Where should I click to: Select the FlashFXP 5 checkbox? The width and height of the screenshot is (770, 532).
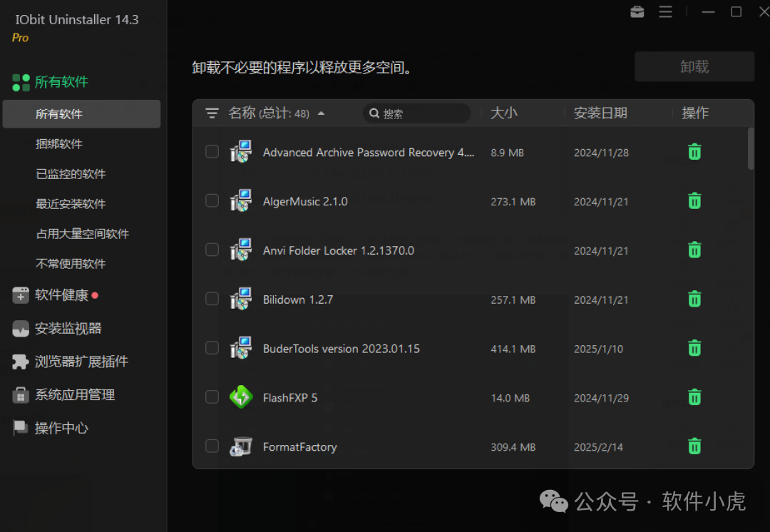coord(212,397)
